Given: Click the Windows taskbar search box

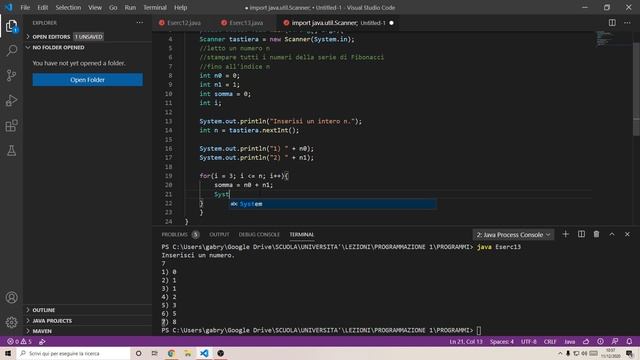Looking at the screenshot, I should [x=73, y=353].
